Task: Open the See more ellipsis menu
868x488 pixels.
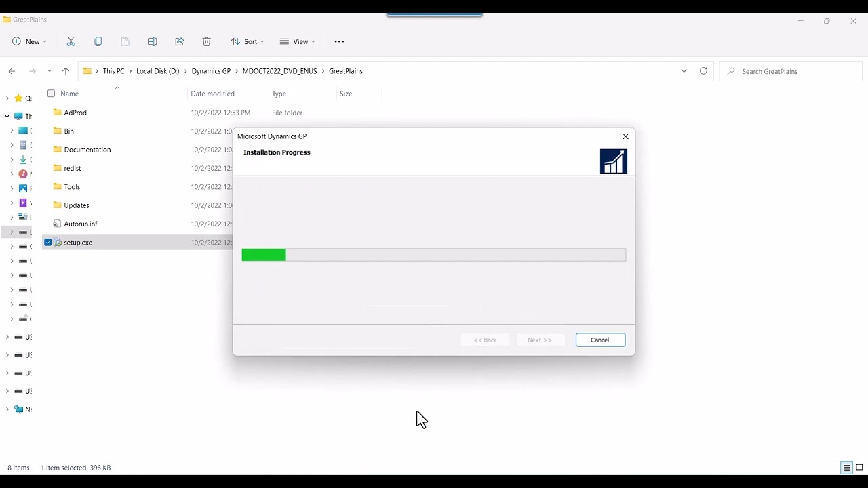Action: tap(339, 41)
